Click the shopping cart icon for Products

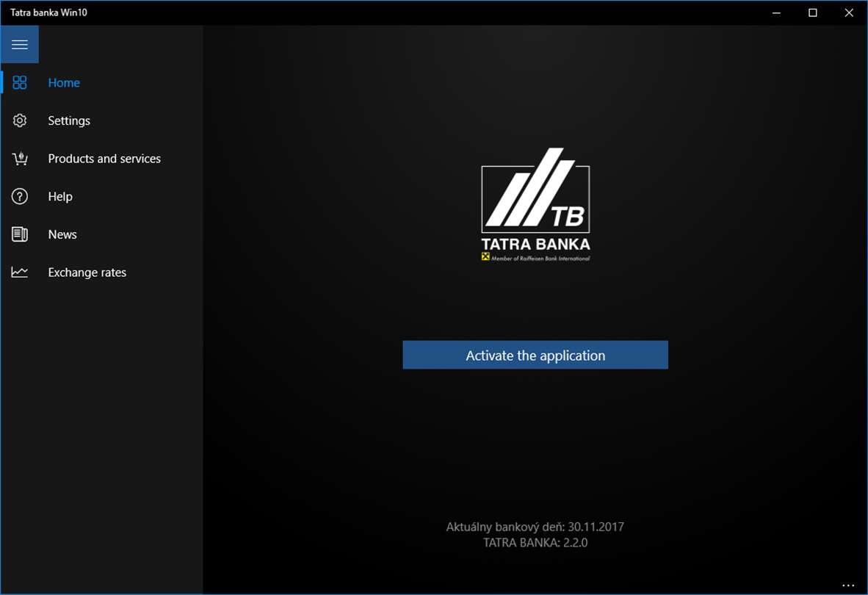coord(19,158)
